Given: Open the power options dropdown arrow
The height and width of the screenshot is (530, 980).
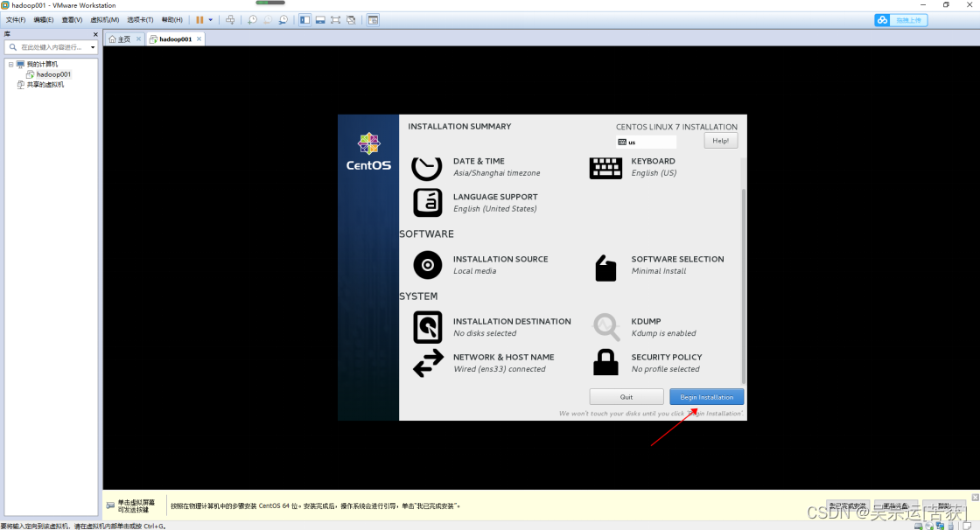Looking at the screenshot, I should 211,20.
